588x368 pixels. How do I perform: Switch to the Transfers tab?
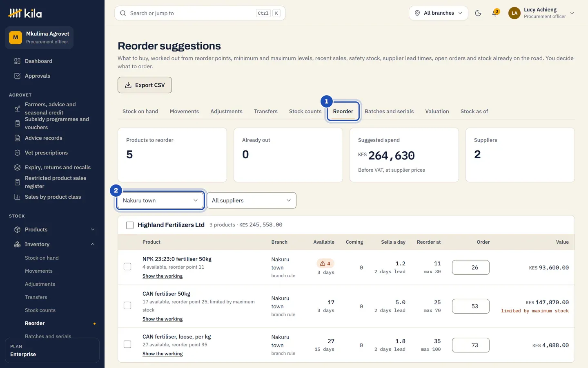266,111
